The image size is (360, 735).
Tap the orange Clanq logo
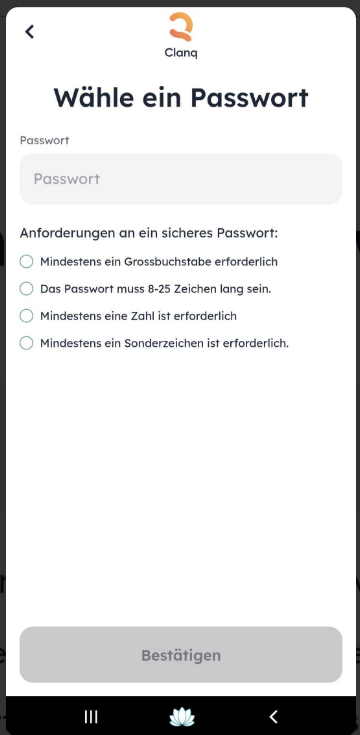point(181,27)
